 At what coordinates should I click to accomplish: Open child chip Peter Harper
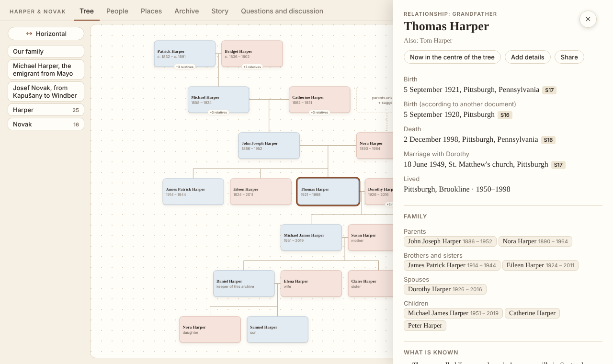(x=425, y=326)
